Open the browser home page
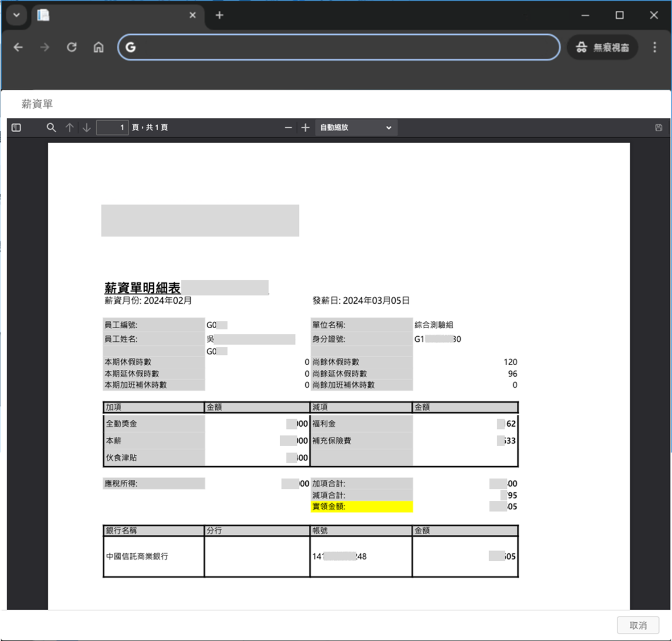The width and height of the screenshot is (672, 641). 99,47
